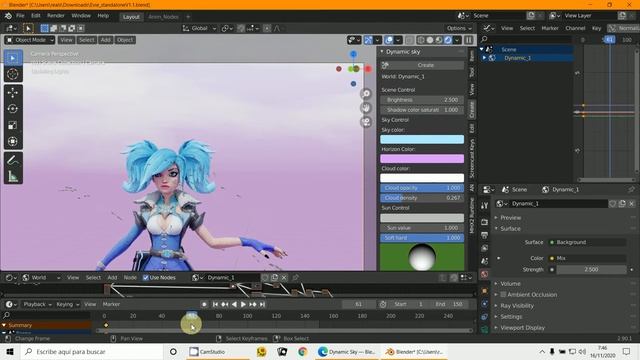640x360 pixels.
Task: Select rendered viewport shading mode
Action: pyautogui.click(x=448, y=40)
